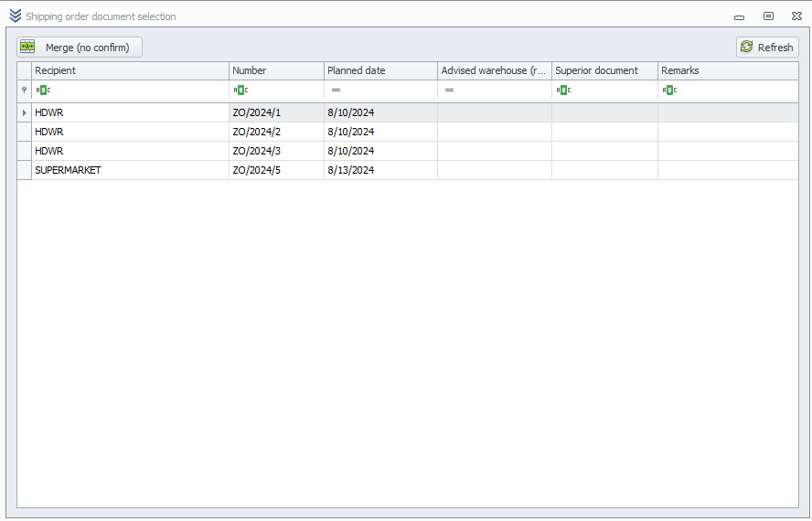Image resolution: width=812 pixels, height=521 pixels.
Task: Select order ZO/2024/1 cell
Action: pos(276,112)
